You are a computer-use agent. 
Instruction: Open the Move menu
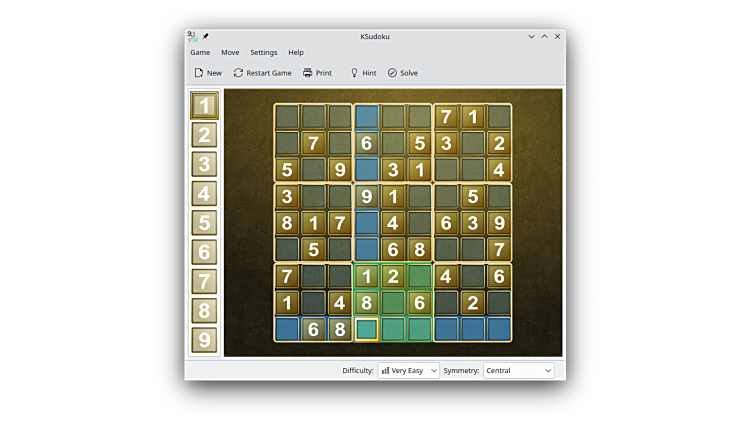click(x=230, y=52)
